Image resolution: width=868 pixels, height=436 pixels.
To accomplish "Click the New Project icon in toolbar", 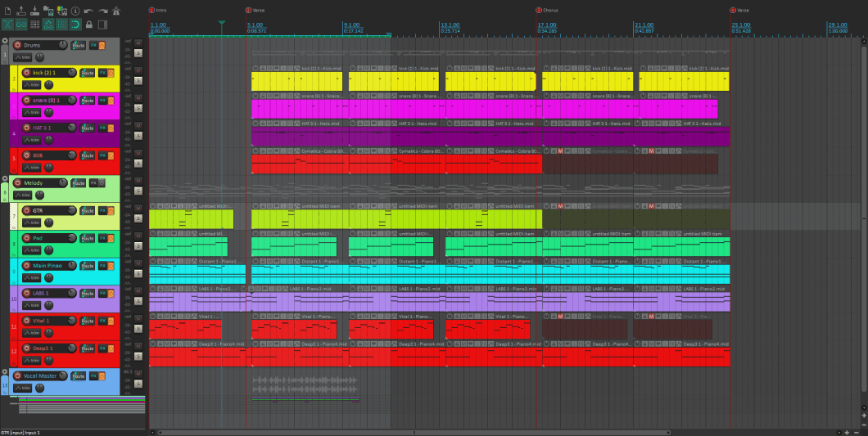I will pos(7,11).
